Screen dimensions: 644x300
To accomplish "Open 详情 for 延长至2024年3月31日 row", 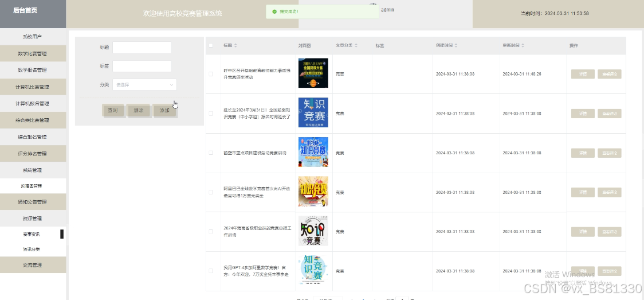I will point(583,114).
